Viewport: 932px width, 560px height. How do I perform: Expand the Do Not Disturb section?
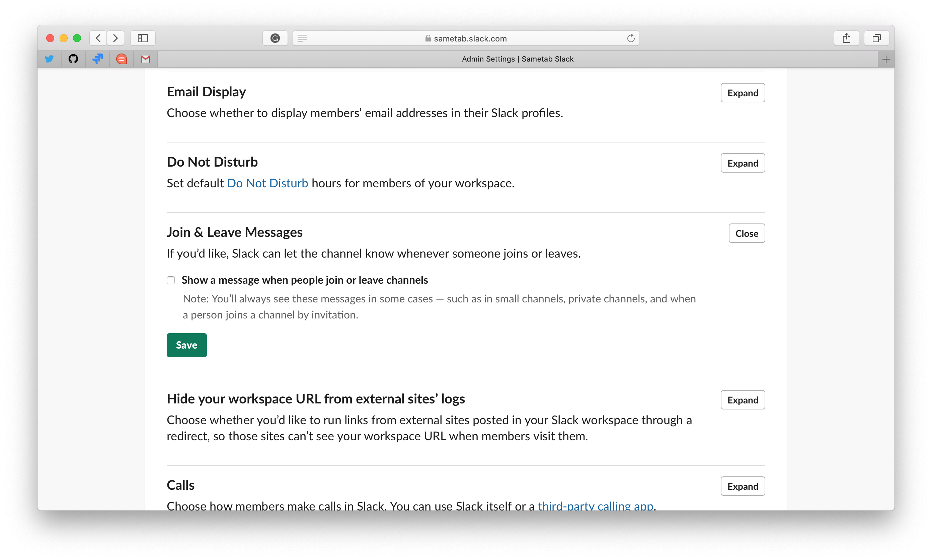[x=743, y=163]
